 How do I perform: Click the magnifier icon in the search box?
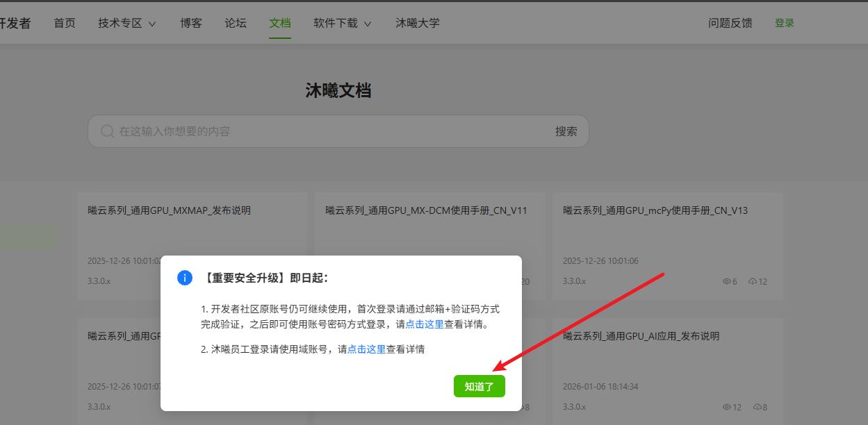pyautogui.click(x=107, y=131)
